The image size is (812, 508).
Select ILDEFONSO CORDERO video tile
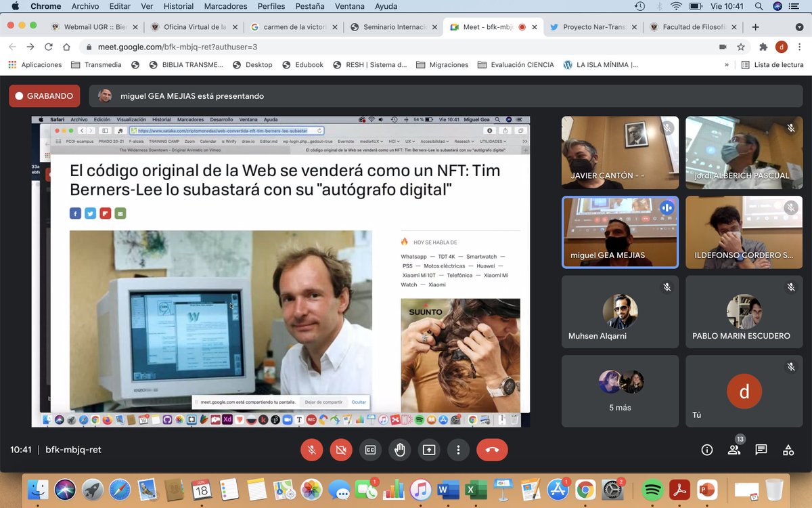[x=744, y=232]
